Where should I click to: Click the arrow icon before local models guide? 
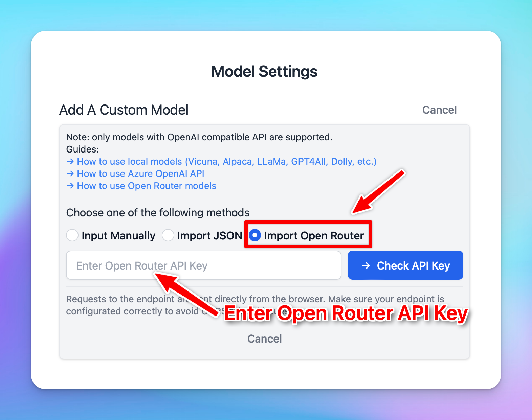coord(70,162)
